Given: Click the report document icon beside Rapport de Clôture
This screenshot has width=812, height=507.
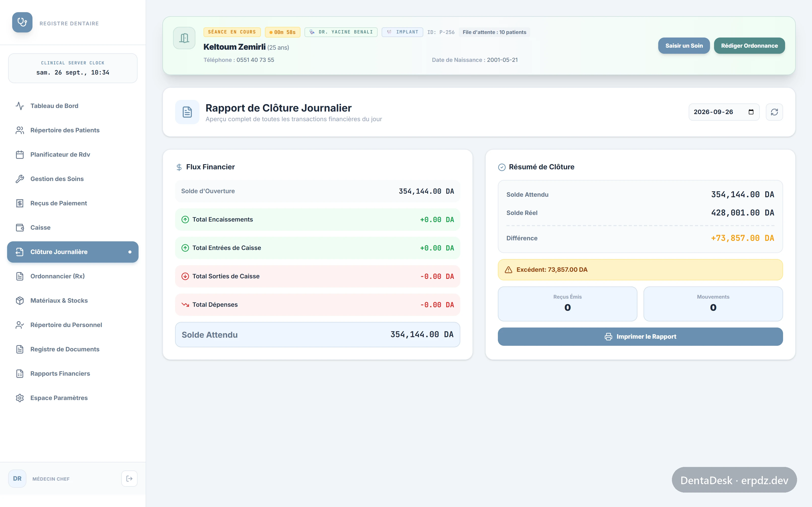Looking at the screenshot, I should pos(187,112).
